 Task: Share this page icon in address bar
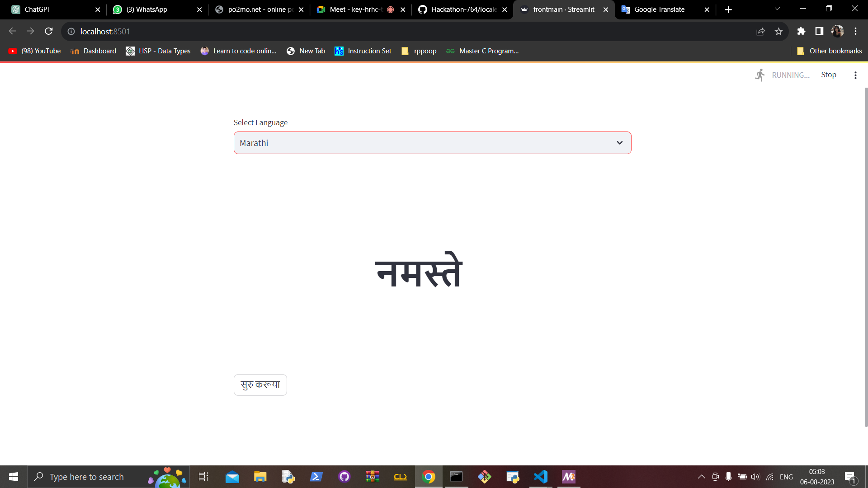click(760, 31)
